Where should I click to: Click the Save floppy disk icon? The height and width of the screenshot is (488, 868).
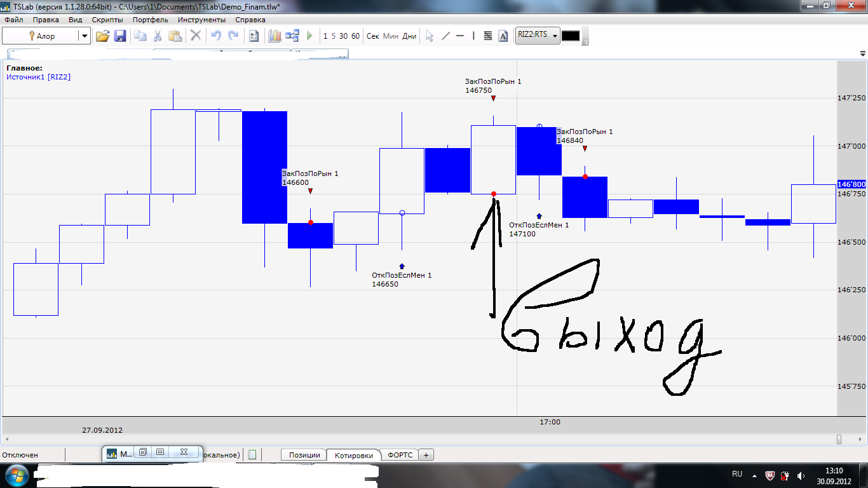coord(119,36)
